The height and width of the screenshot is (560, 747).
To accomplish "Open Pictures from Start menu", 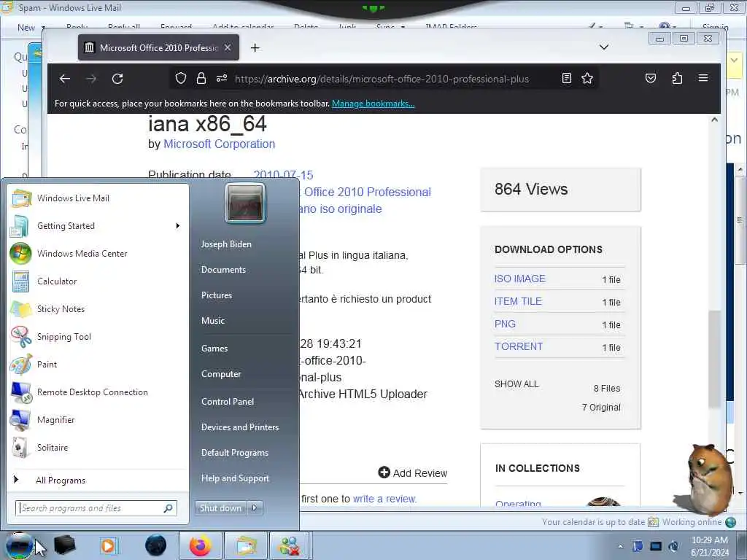I will (x=216, y=295).
